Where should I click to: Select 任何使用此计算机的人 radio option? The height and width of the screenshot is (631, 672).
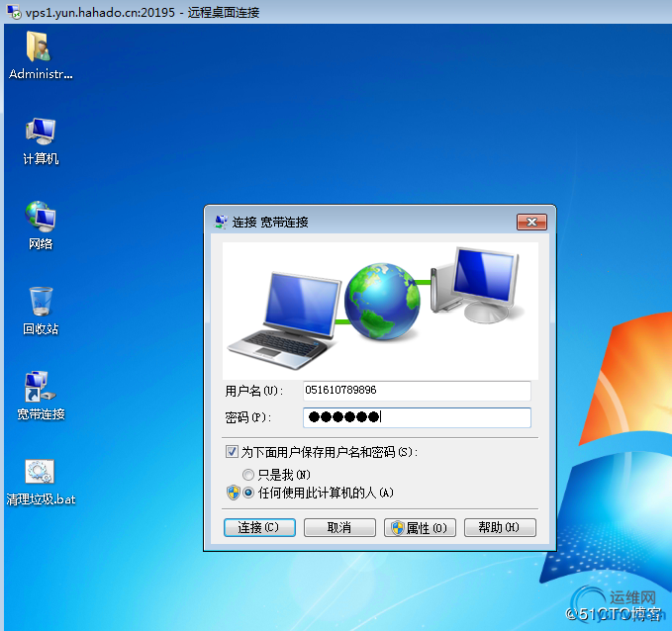pos(248,493)
